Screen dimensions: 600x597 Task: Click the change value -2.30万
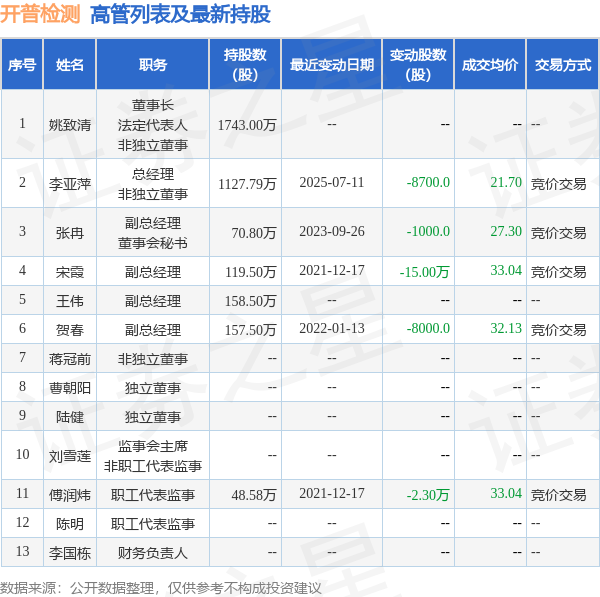coord(428,495)
